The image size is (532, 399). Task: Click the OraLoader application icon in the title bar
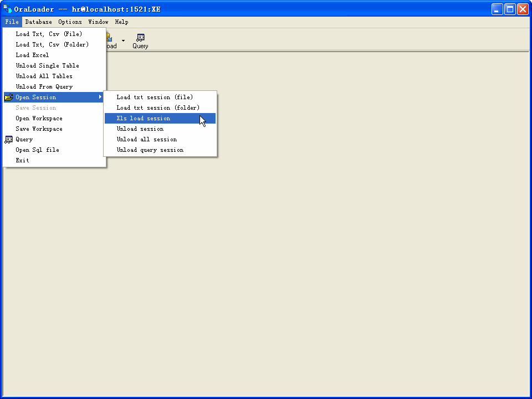(7, 9)
